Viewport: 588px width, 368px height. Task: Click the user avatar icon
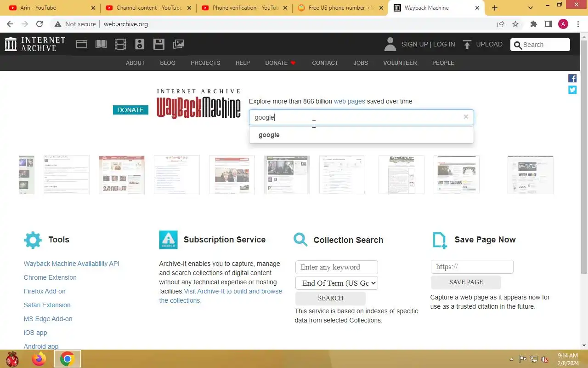click(x=390, y=44)
